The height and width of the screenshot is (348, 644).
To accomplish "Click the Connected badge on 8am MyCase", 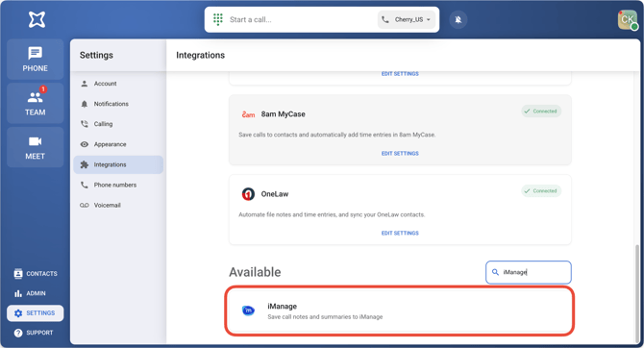I will click(541, 112).
